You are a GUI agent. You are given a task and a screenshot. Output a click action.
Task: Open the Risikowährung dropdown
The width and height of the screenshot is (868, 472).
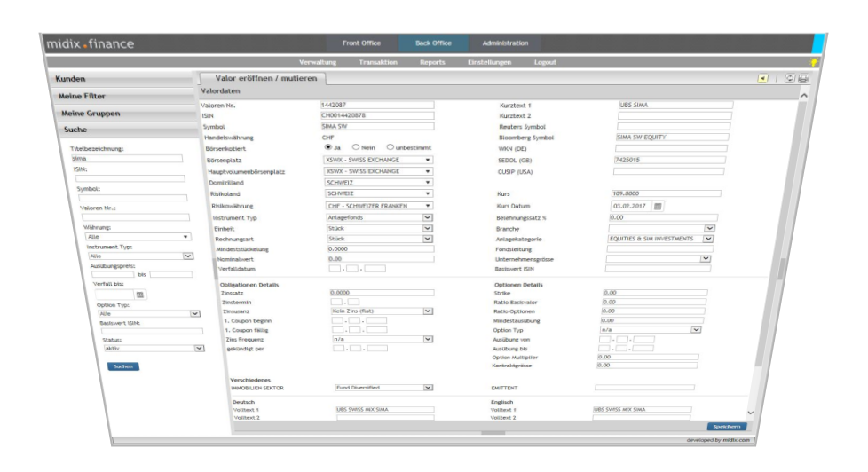point(379,206)
